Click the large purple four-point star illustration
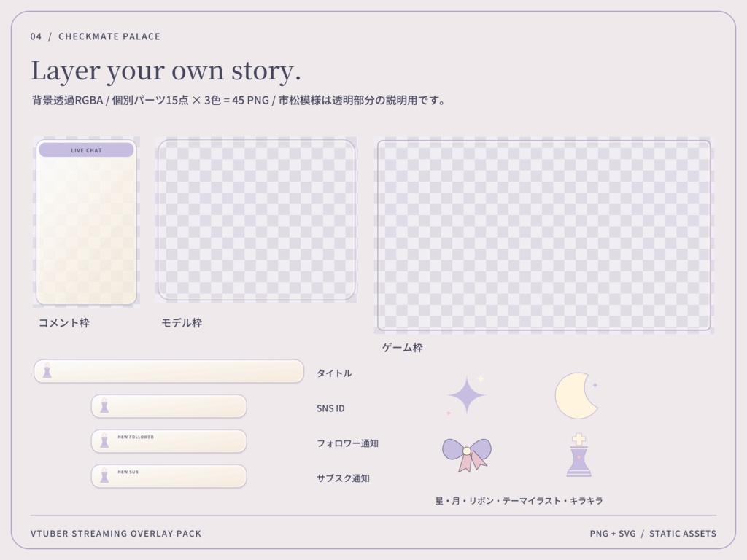 (x=466, y=395)
